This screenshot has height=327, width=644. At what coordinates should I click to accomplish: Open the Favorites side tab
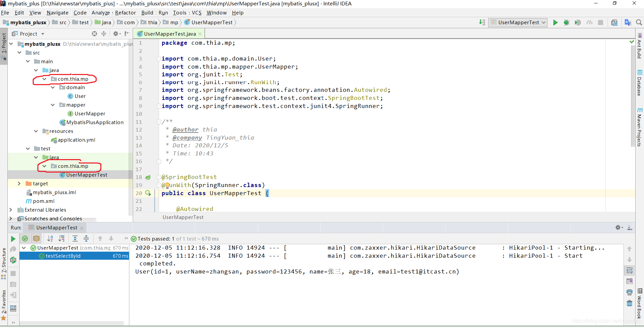pos(4,305)
